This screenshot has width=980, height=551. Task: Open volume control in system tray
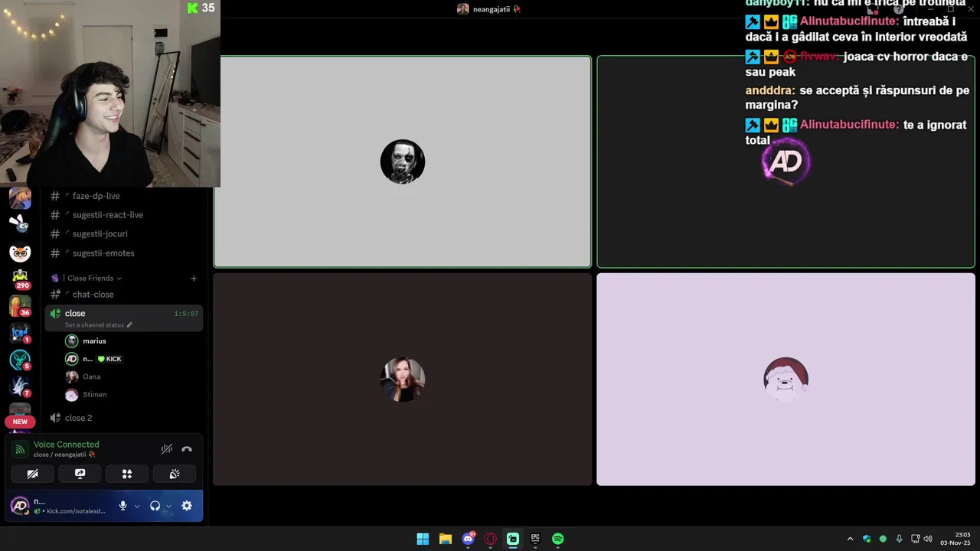928,539
